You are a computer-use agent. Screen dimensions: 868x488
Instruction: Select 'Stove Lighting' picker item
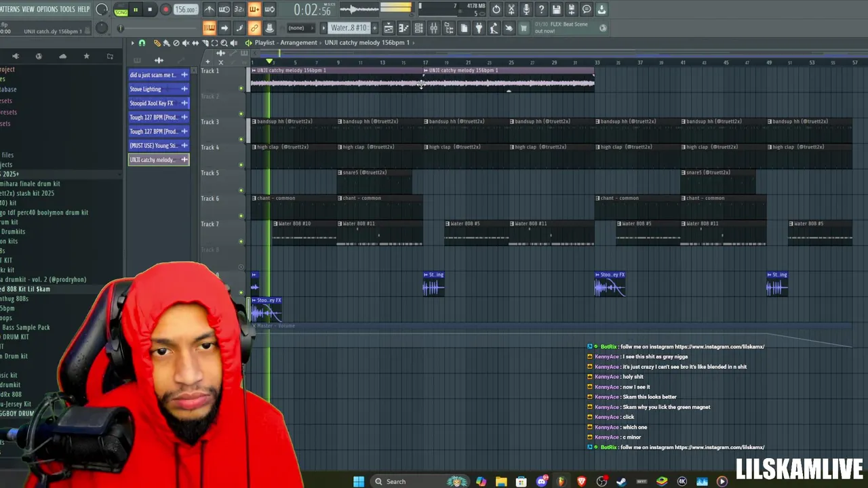coord(159,89)
